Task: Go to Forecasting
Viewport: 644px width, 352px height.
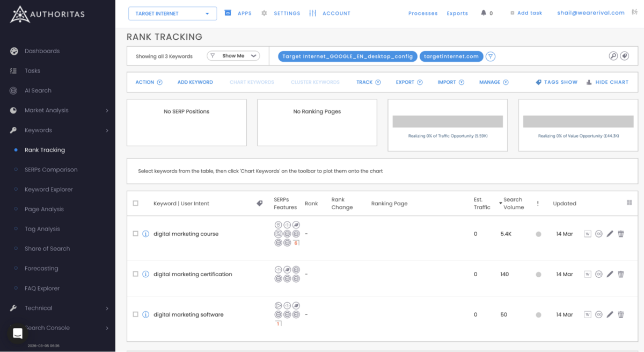Action: coord(41,269)
